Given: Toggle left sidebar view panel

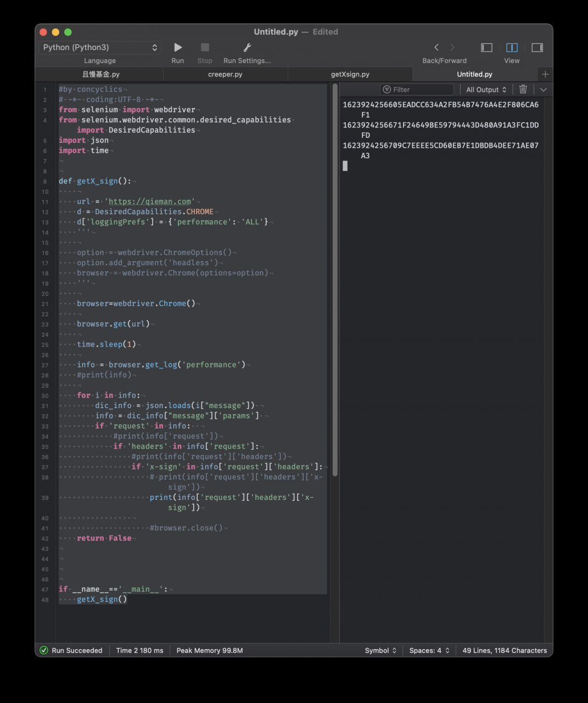Looking at the screenshot, I should 486,48.
